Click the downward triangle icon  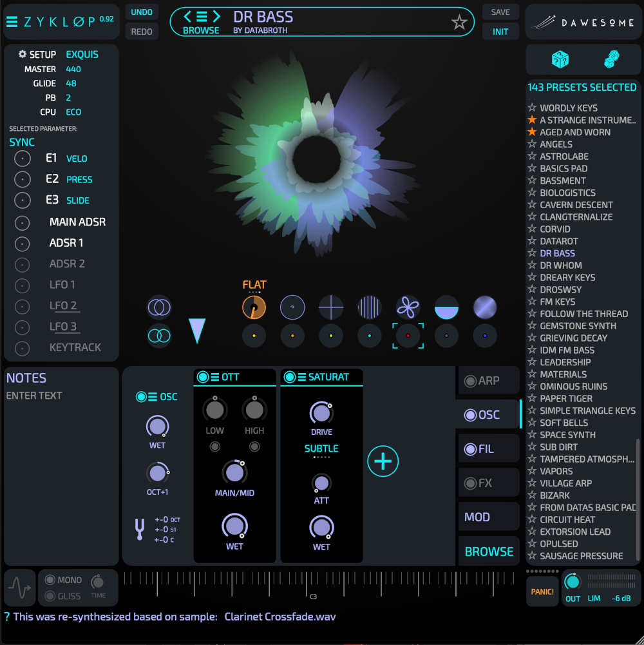coord(197,330)
